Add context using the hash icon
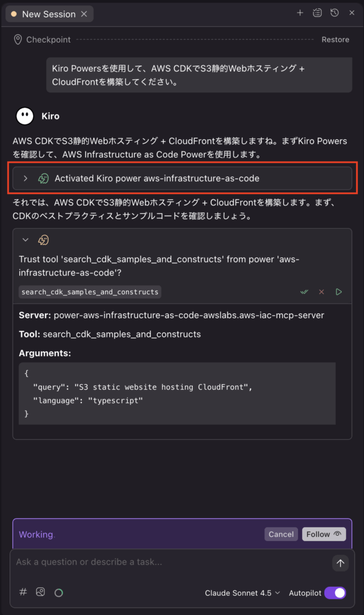 23,592
